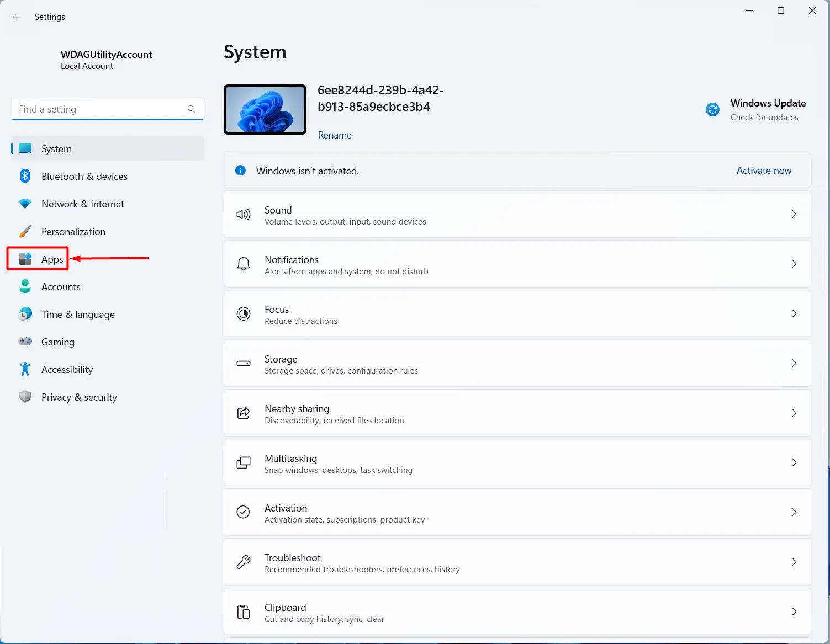Click the Gaming controller icon in sidebar
Screen dimensions: 830x644
coord(25,342)
